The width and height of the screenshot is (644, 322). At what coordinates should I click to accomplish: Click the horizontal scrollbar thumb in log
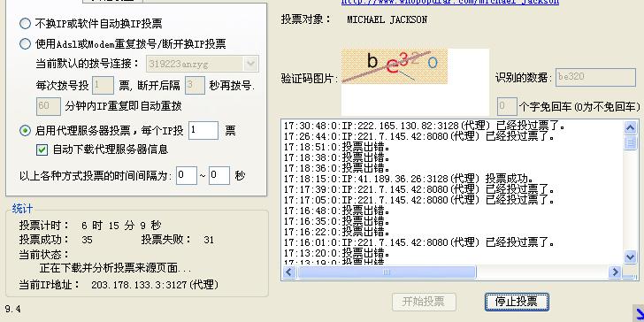tap(387, 272)
